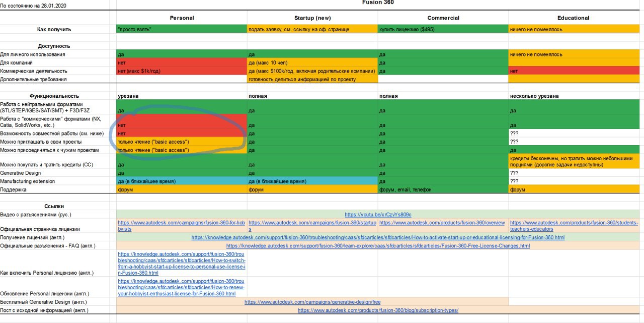Open the Fusion-360-Free-License-Changes FAQ link
The image size is (644, 323).
pos(378,246)
